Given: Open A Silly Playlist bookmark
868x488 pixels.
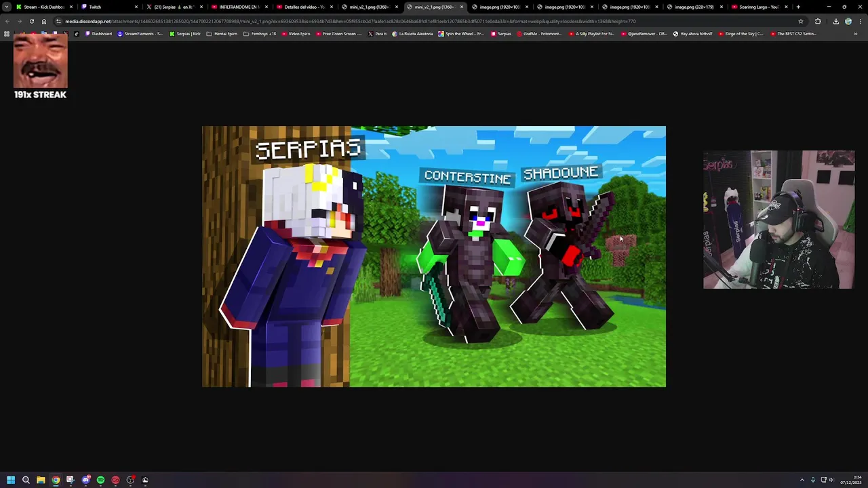Looking at the screenshot, I should [x=591, y=33].
